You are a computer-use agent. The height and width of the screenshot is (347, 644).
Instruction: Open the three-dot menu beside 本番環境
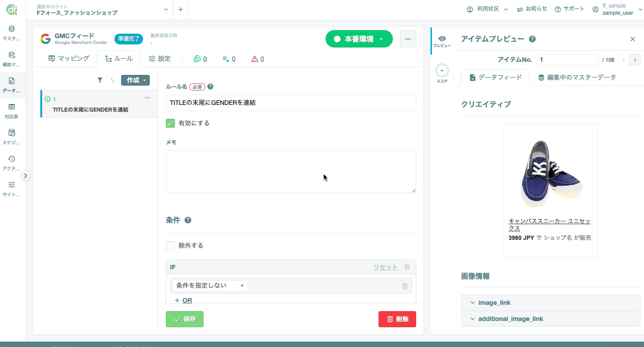408,39
